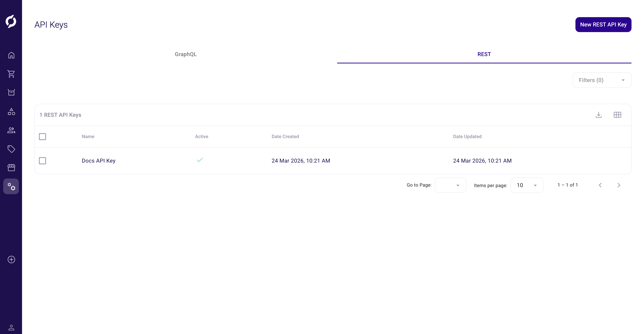Image resolution: width=644 pixels, height=334 pixels.
Task: Toggle the select-all header checkbox
Action: click(x=43, y=136)
